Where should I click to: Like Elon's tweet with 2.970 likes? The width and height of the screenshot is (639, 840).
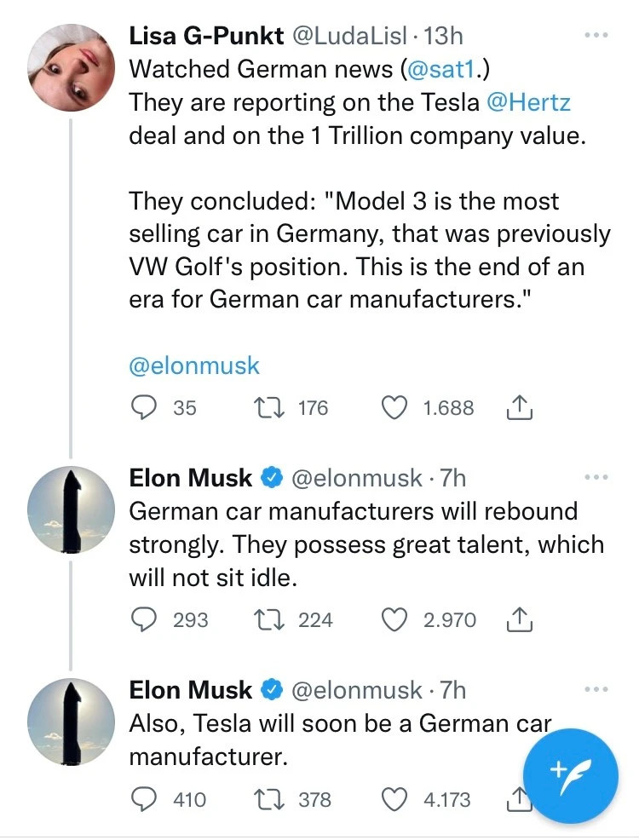[x=394, y=619]
